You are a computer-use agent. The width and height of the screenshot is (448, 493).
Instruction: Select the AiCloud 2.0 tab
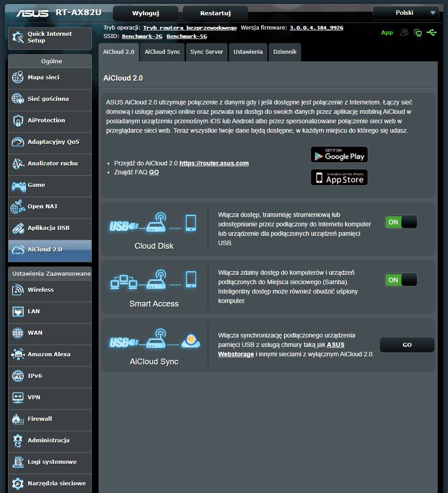point(119,52)
